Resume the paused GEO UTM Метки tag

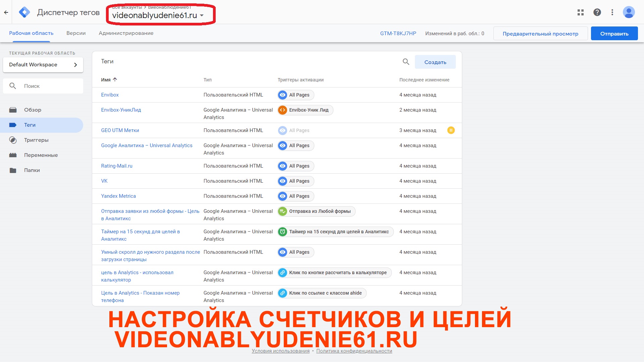pyautogui.click(x=451, y=130)
